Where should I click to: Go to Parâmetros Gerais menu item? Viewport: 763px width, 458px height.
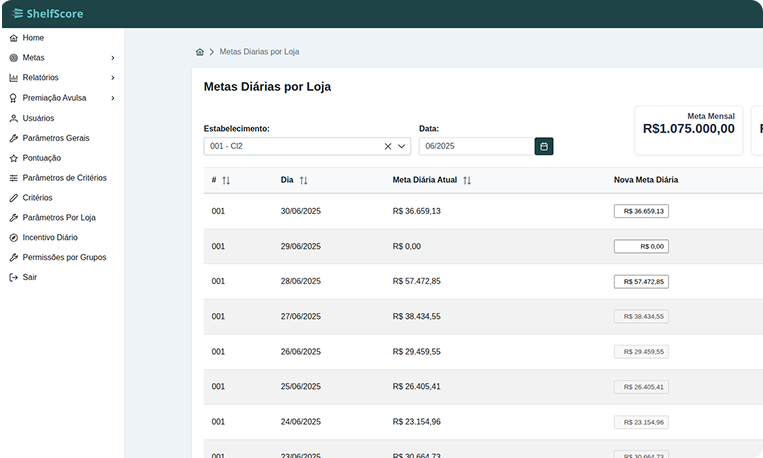click(56, 138)
